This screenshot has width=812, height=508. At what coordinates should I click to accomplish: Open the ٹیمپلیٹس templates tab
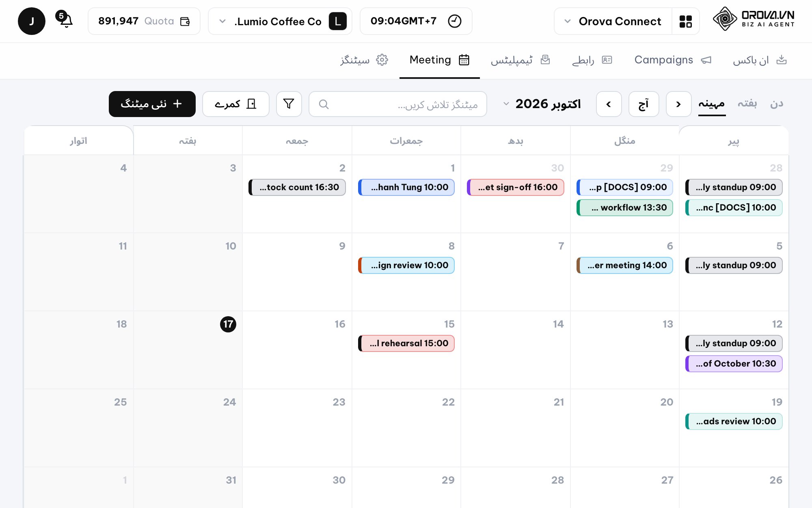520,60
